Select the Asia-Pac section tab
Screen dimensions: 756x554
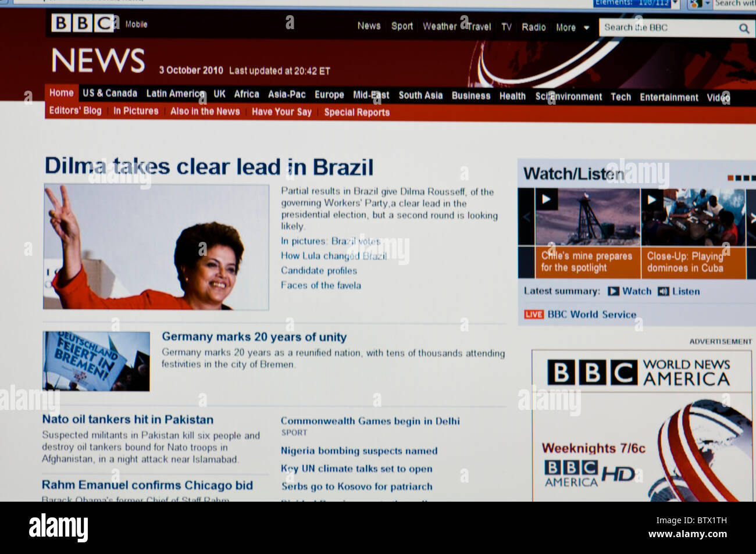[287, 94]
